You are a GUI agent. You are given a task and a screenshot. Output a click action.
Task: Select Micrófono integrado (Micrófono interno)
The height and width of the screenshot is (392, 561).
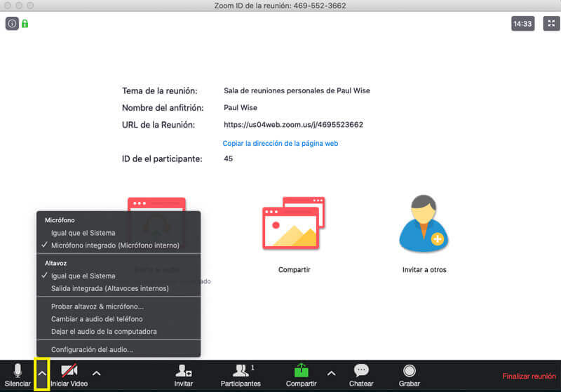pos(119,245)
